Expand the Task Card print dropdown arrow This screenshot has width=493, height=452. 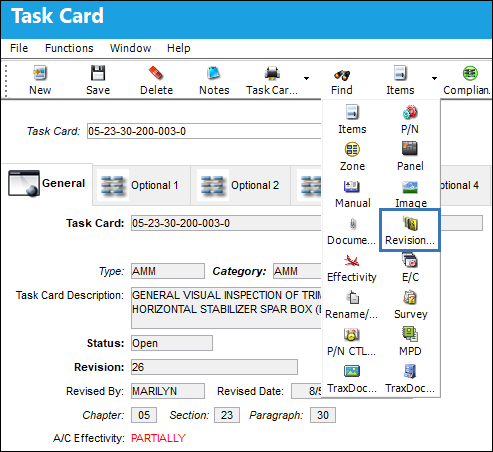(x=306, y=79)
